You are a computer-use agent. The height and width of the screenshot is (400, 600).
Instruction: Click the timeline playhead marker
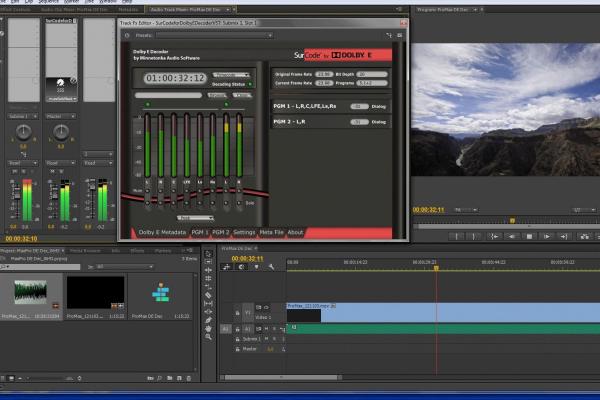[435, 267]
